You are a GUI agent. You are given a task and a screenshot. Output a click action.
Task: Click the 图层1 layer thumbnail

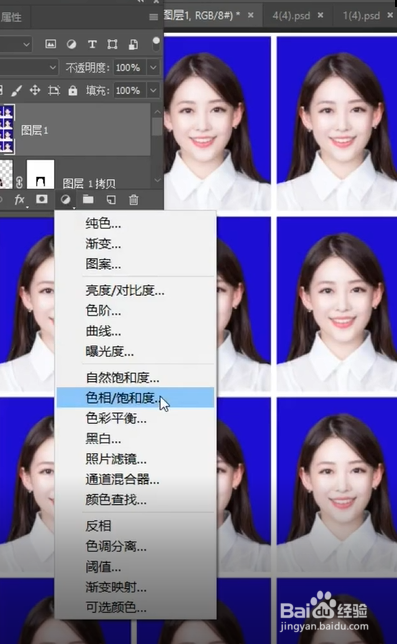(x=7, y=129)
